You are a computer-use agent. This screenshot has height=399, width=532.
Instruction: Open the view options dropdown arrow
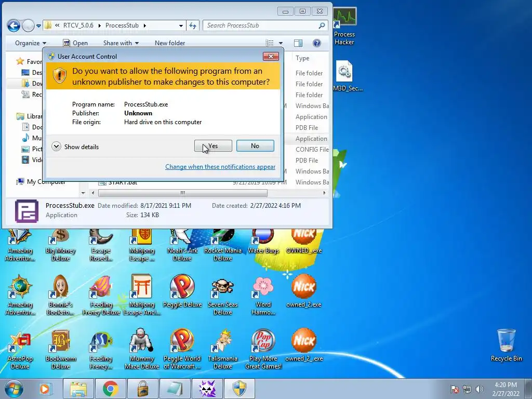[281, 43]
